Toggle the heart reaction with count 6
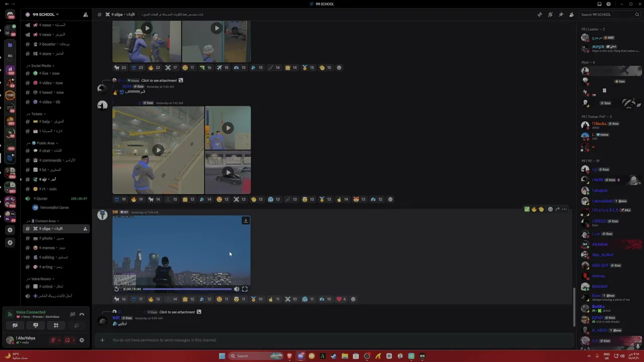 [x=342, y=299]
